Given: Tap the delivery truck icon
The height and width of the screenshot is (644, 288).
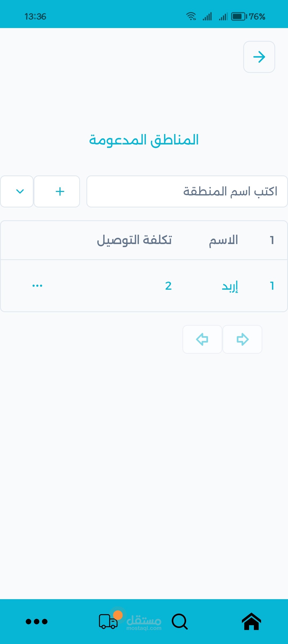Looking at the screenshot, I should click(x=108, y=622).
